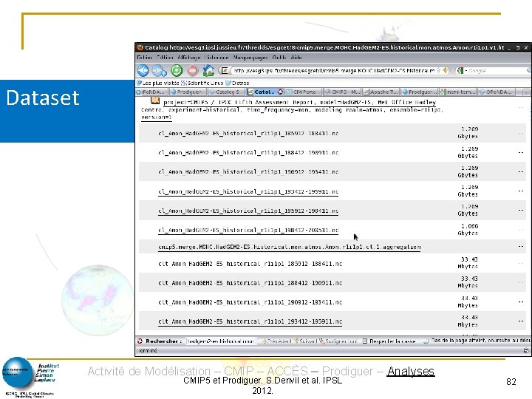Open the Historique menu
Screen dimensions: 532x399
pos(216,58)
